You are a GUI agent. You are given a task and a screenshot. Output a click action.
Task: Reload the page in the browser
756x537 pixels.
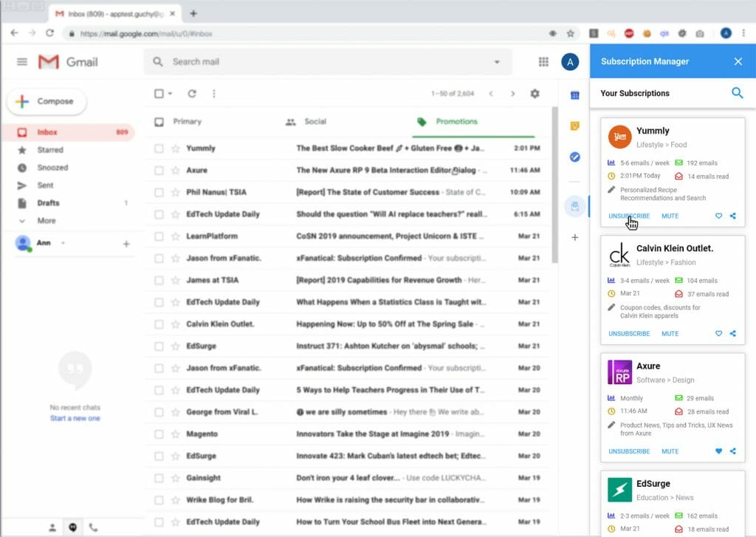click(49, 33)
